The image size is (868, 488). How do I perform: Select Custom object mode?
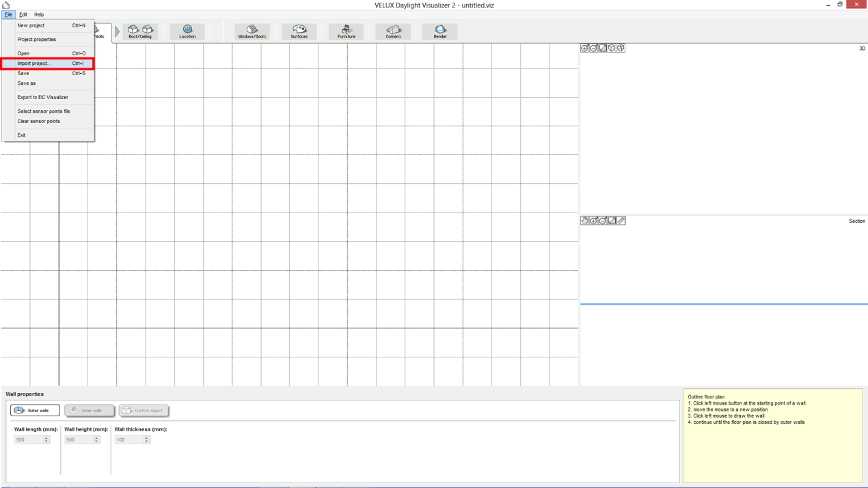tap(144, 411)
